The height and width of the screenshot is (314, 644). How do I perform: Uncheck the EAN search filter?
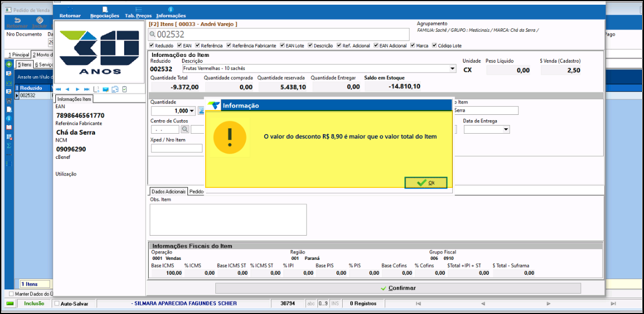click(x=179, y=46)
